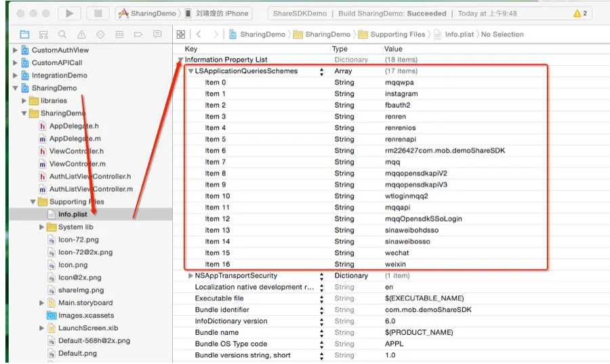This screenshot has width=610, height=364.
Task: Select the Item 0 mqqwpa value
Action: coord(399,83)
